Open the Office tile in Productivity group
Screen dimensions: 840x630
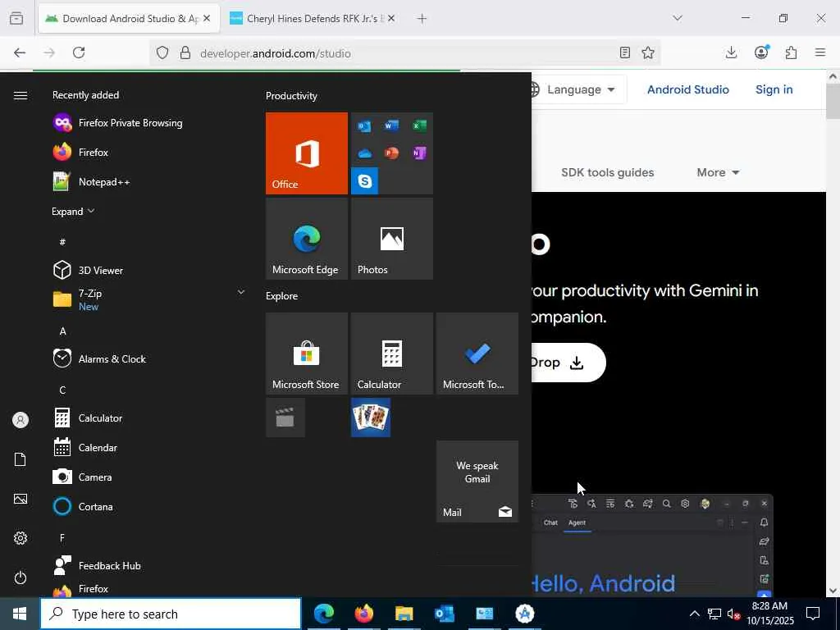pos(307,153)
